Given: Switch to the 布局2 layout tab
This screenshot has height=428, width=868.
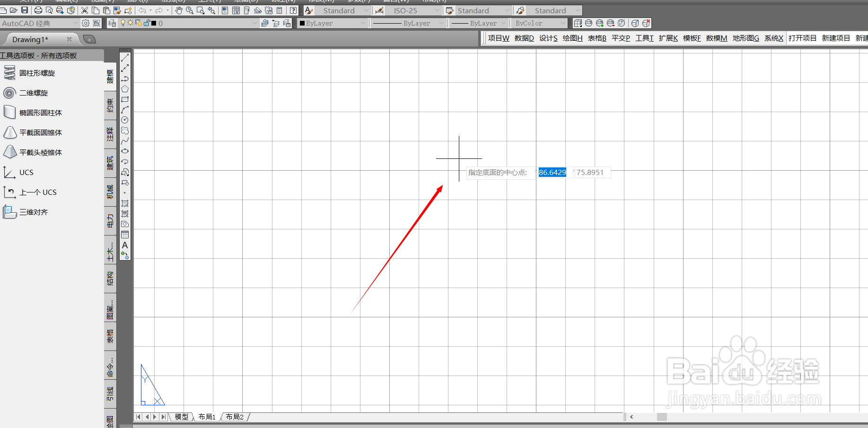Looking at the screenshot, I should pos(235,417).
